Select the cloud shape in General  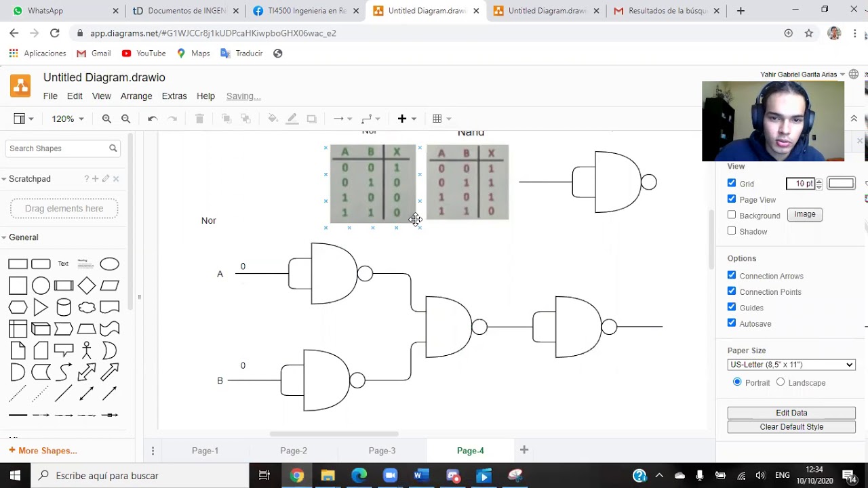pos(87,308)
